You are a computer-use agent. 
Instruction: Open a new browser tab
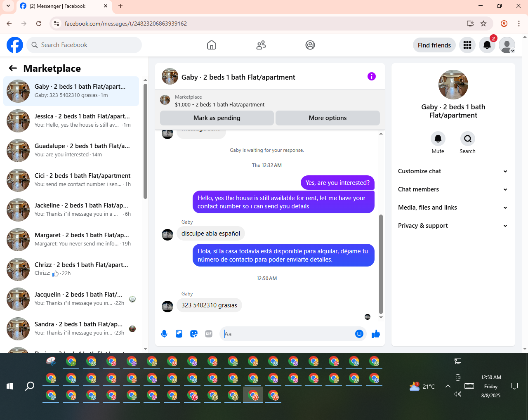120,6
